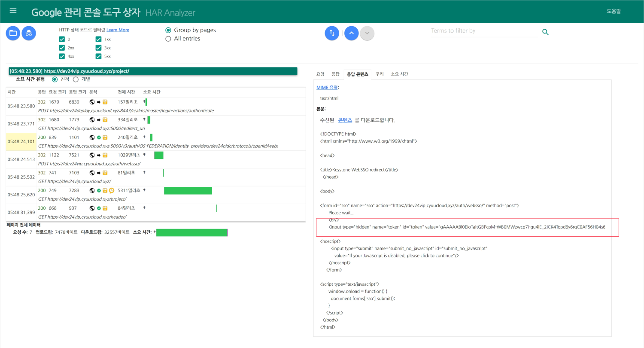Click the incognito redact icon button
644x348 pixels.
(x=29, y=33)
